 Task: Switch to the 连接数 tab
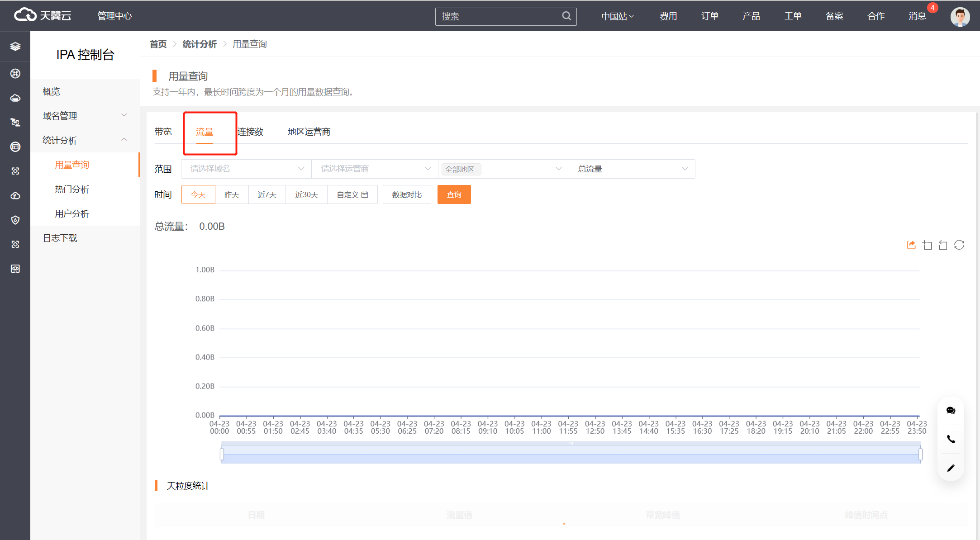point(251,132)
